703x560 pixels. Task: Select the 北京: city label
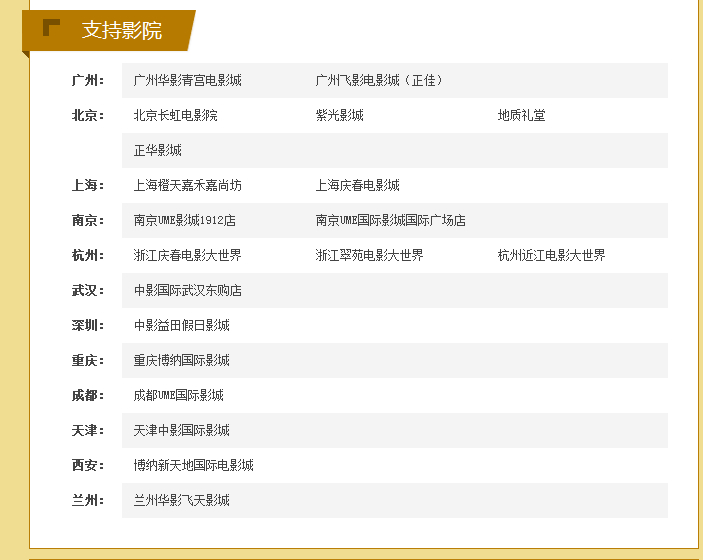88,116
